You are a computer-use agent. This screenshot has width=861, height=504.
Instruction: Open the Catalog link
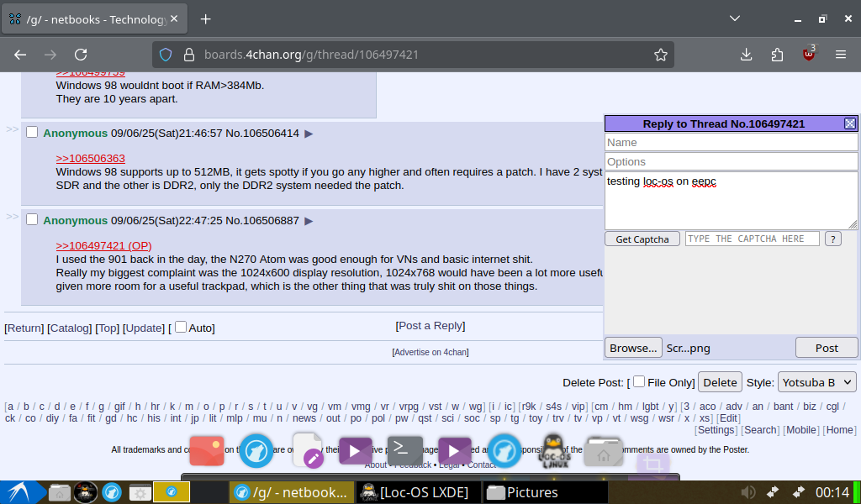point(69,328)
